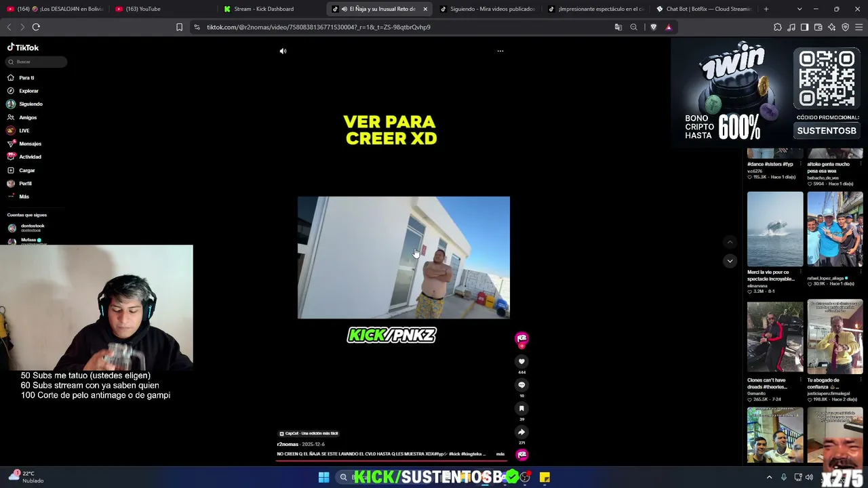The image size is (868, 488).
Task: Focus the Buscar search field
Action: [37, 62]
